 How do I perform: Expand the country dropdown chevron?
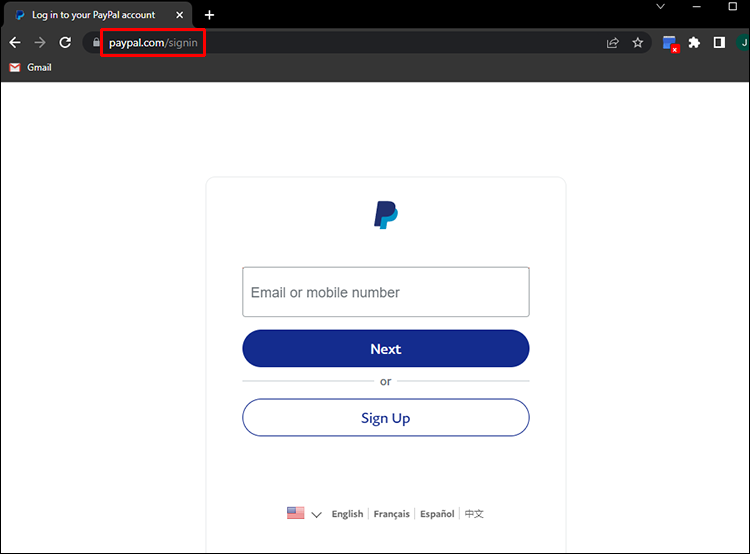[x=316, y=514]
